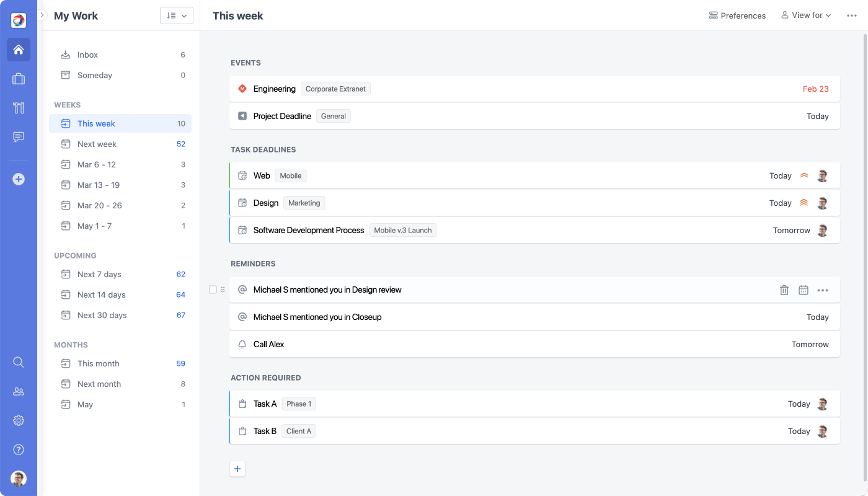The image size is (868, 496).
Task: Click the blue plus icon in left rail
Action: pyautogui.click(x=19, y=179)
